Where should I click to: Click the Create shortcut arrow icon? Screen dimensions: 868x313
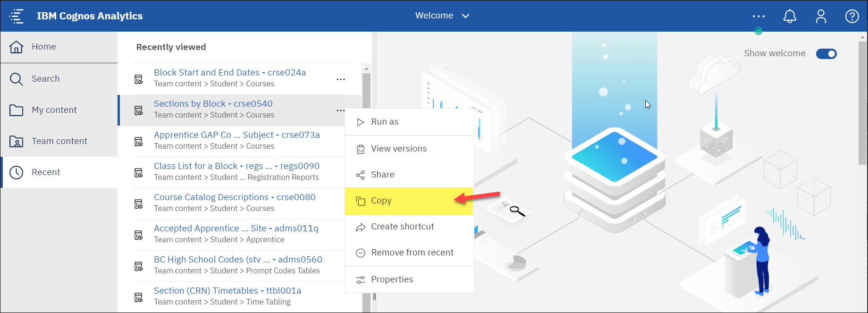tap(361, 227)
